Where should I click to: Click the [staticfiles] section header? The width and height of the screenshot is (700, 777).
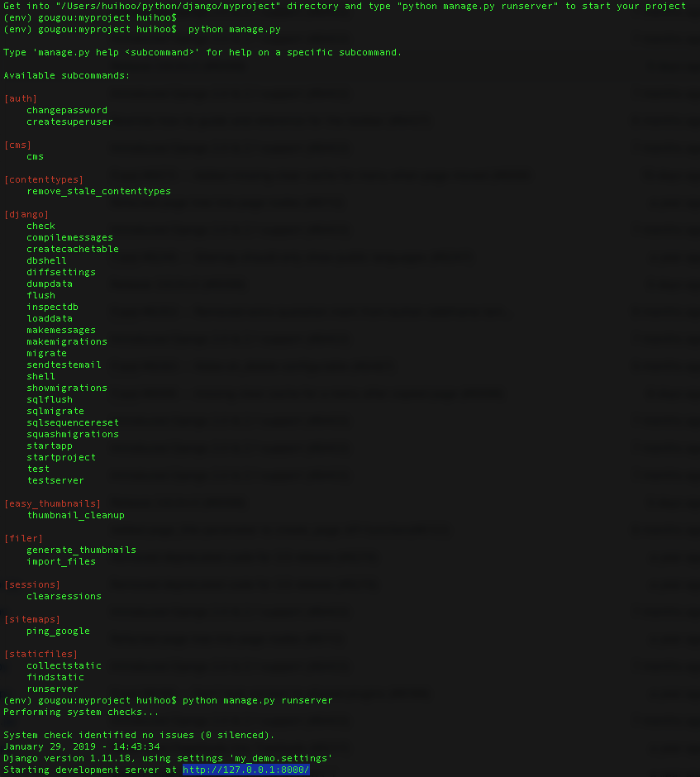pyautogui.click(x=40, y=654)
